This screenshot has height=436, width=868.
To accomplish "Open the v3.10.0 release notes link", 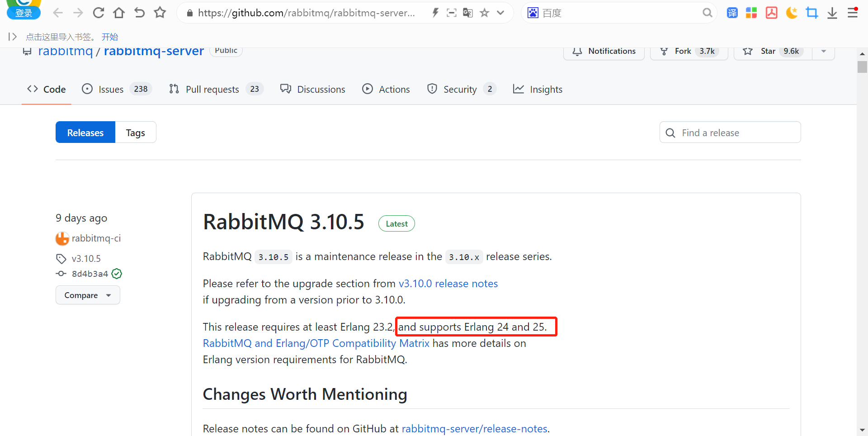I will (448, 284).
